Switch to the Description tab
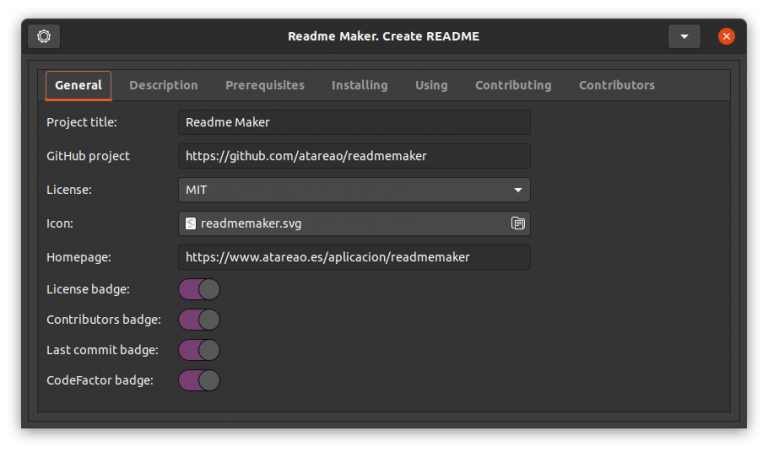This screenshot has height=452, width=768. (164, 85)
